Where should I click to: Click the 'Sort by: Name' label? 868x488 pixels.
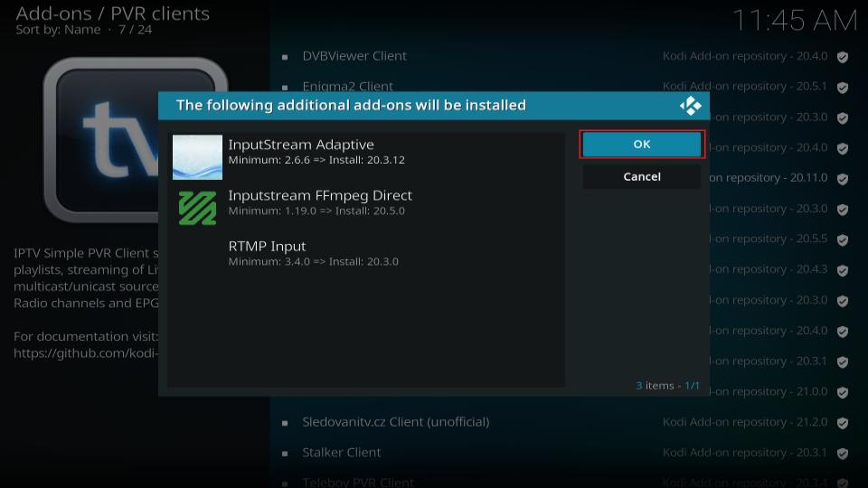click(x=58, y=30)
